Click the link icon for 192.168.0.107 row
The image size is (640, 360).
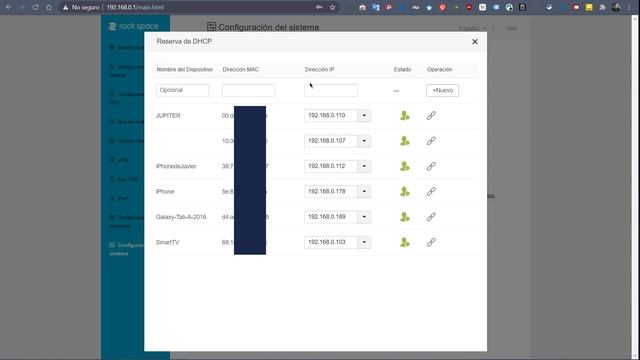431,141
